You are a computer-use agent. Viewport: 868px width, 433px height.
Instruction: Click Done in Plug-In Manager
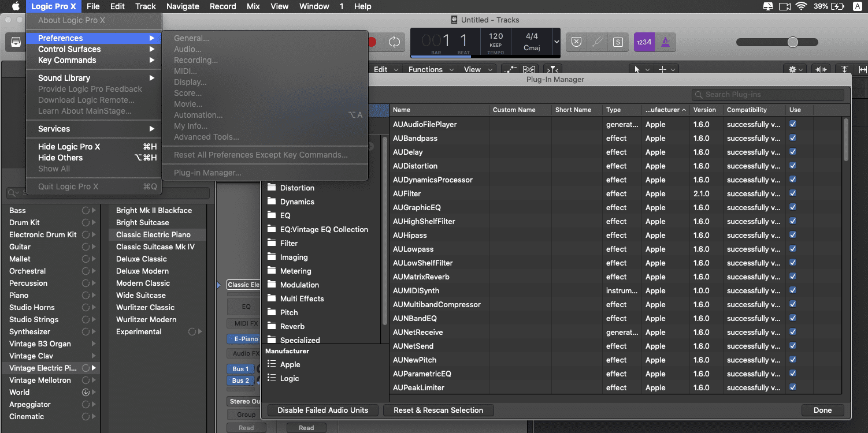(822, 410)
